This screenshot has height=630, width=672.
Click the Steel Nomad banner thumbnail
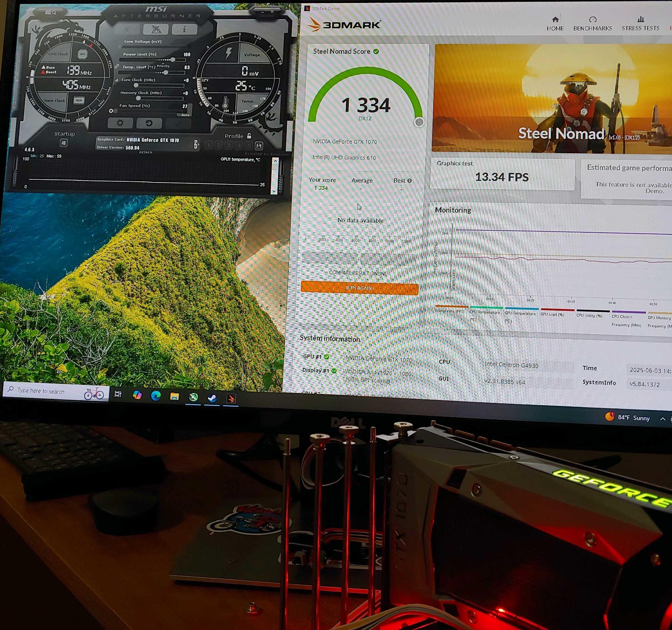[552, 98]
